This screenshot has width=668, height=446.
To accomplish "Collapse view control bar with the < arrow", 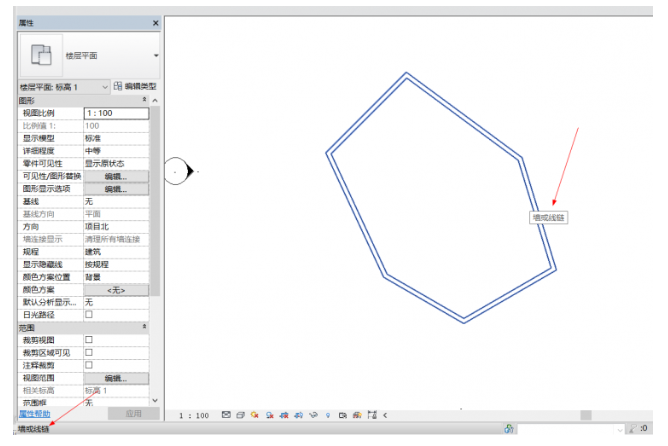I will (385, 415).
